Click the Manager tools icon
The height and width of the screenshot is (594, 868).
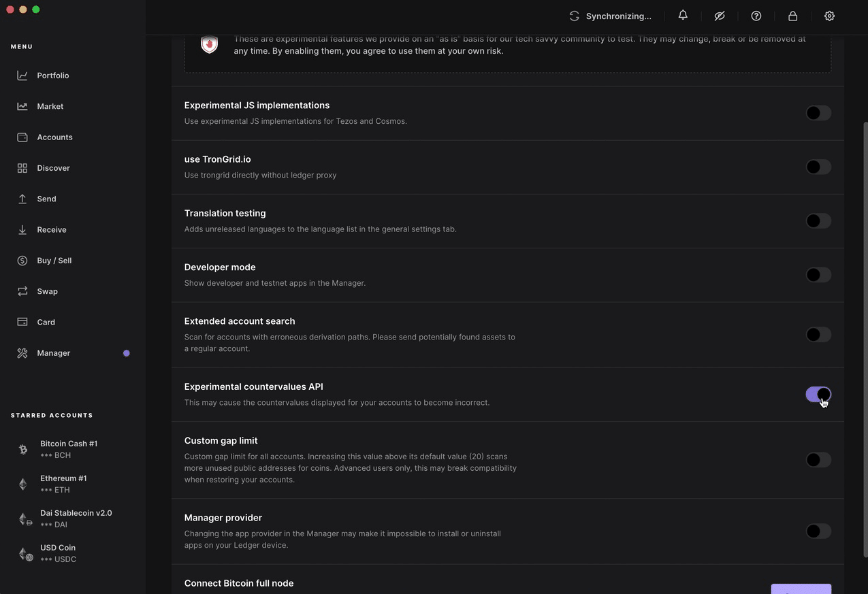point(22,353)
